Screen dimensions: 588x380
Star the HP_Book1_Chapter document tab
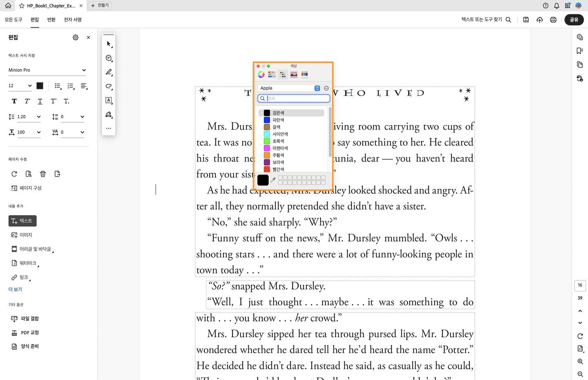[22, 6]
